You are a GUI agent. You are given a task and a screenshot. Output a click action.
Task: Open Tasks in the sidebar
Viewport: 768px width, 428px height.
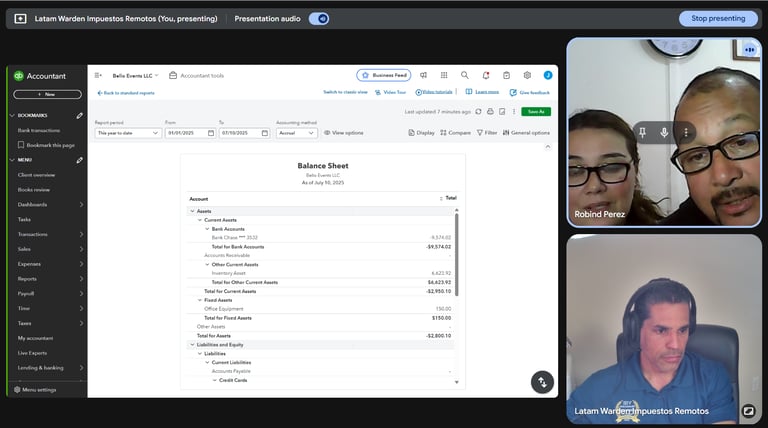coord(24,219)
